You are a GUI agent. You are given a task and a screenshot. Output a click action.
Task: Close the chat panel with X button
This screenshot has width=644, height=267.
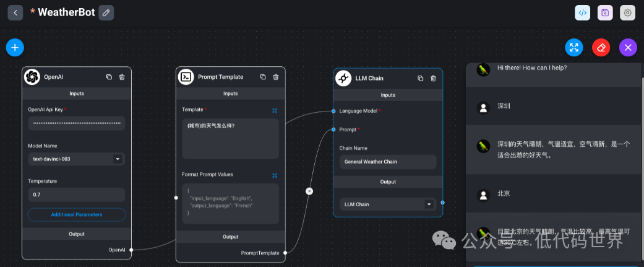[x=628, y=47]
